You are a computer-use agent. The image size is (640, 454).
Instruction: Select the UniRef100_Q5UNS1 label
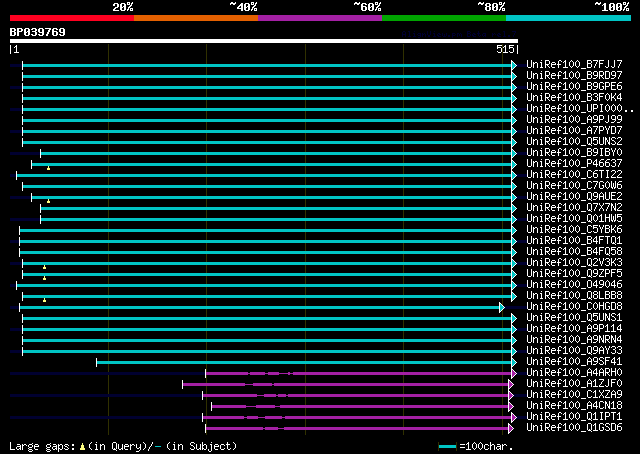click(x=574, y=318)
